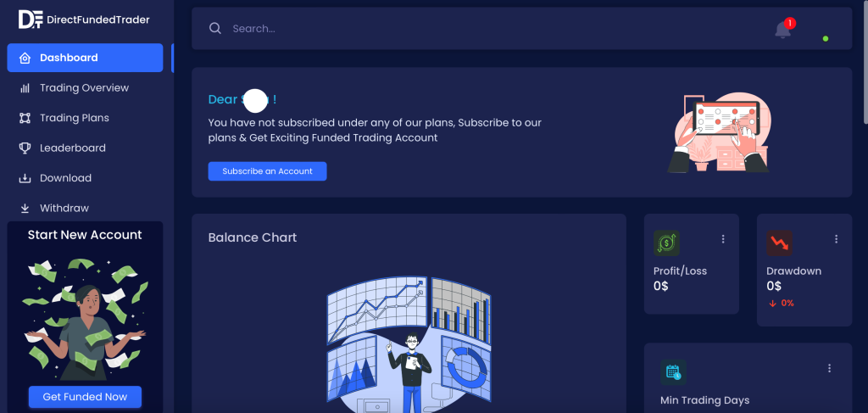Click the Profit/Loss 0$ value
Screen dimensions: 868x413
coord(661,287)
